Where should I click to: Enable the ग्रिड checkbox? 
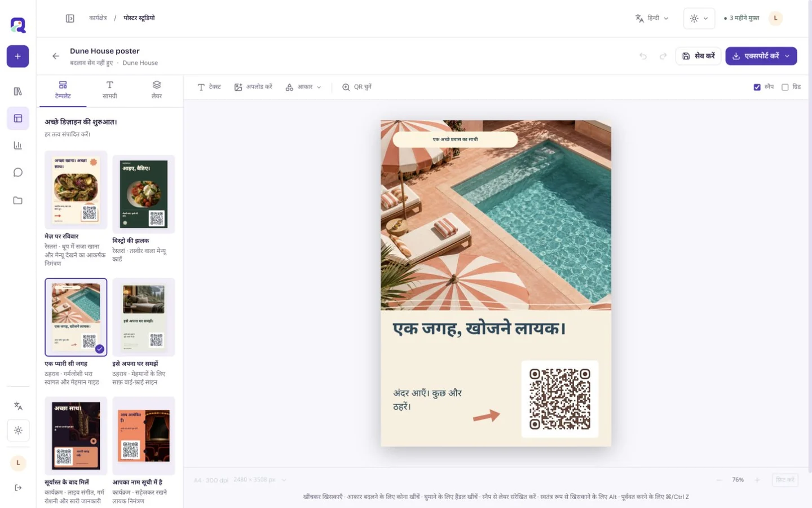(785, 87)
